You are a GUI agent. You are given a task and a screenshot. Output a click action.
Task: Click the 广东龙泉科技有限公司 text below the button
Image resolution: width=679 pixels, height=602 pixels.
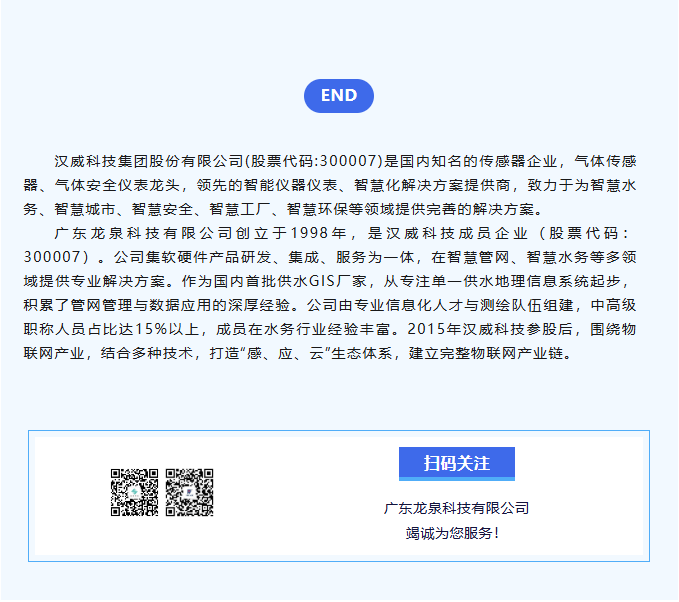[x=456, y=508]
